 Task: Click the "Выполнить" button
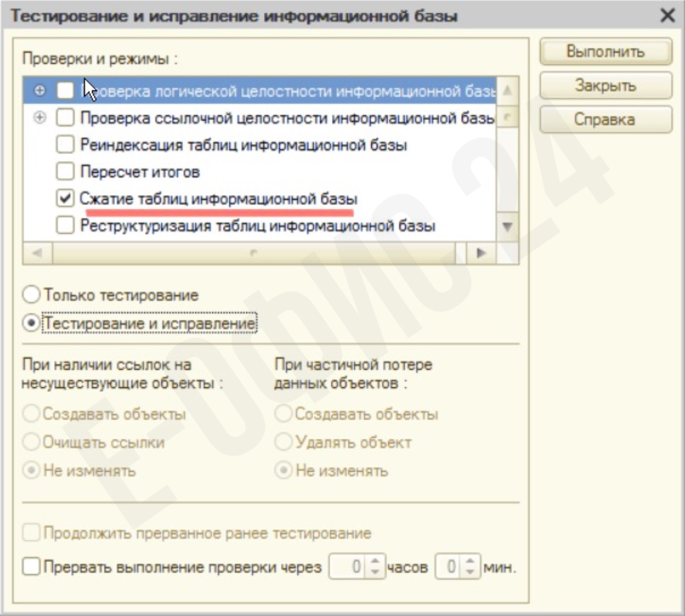[x=605, y=52]
